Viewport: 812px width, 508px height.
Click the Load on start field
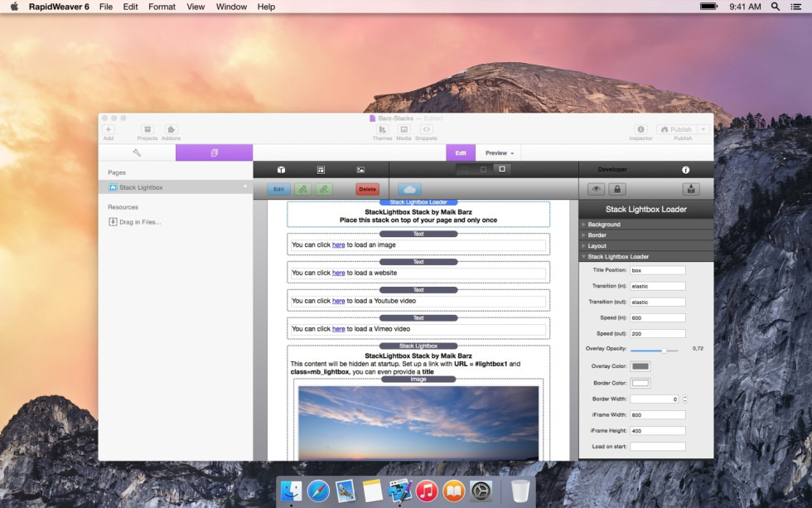(658, 447)
